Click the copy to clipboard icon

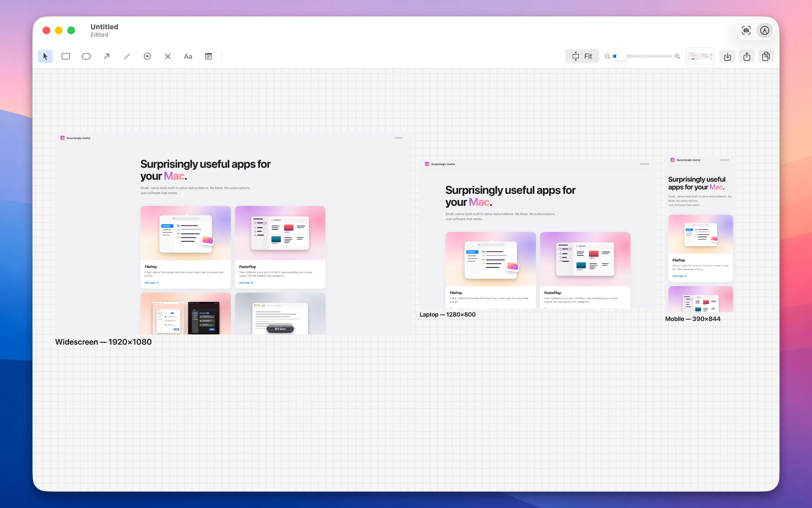click(766, 56)
